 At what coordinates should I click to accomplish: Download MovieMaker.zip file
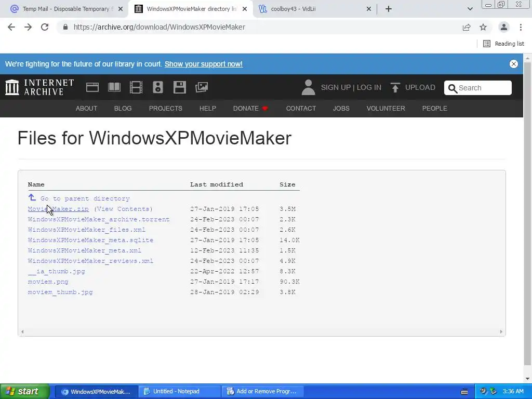[58, 209]
